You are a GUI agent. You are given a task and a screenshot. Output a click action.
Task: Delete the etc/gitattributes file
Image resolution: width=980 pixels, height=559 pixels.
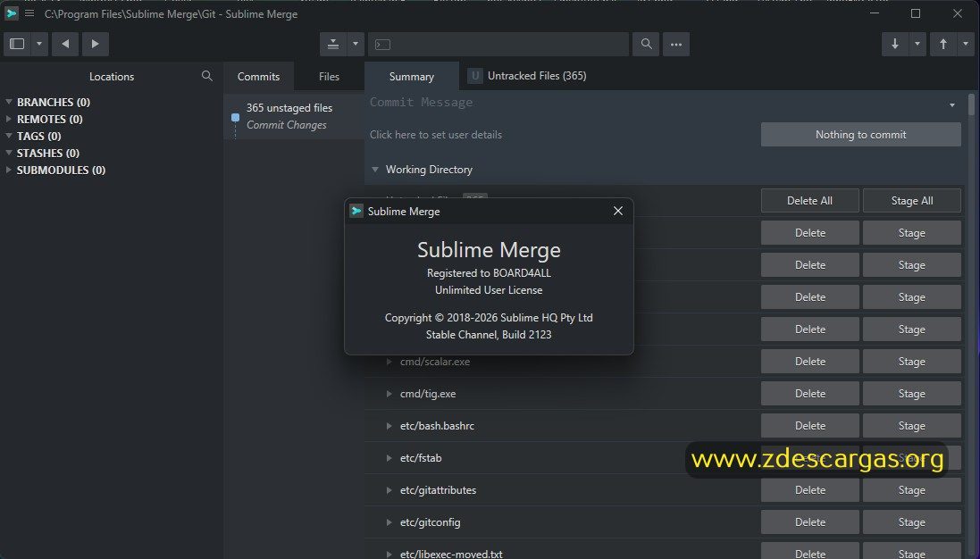coord(809,489)
